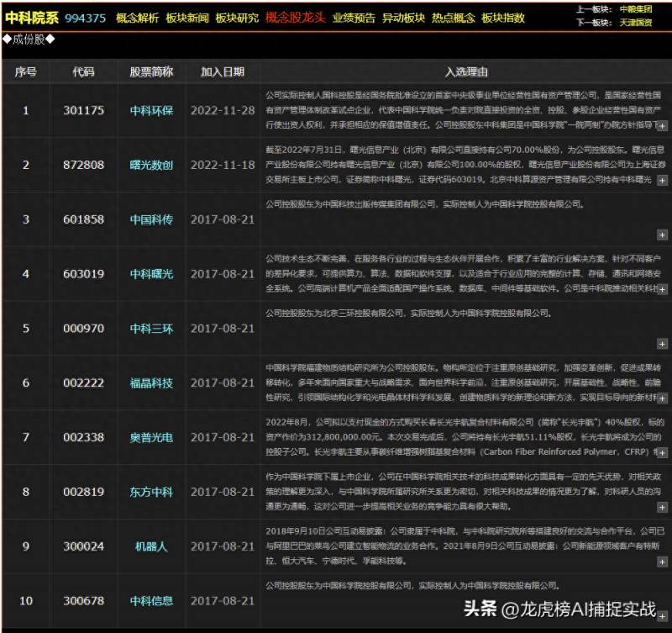Switch to 异动板块 tab
The width and height of the screenshot is (672, 633).
[403, 18]
